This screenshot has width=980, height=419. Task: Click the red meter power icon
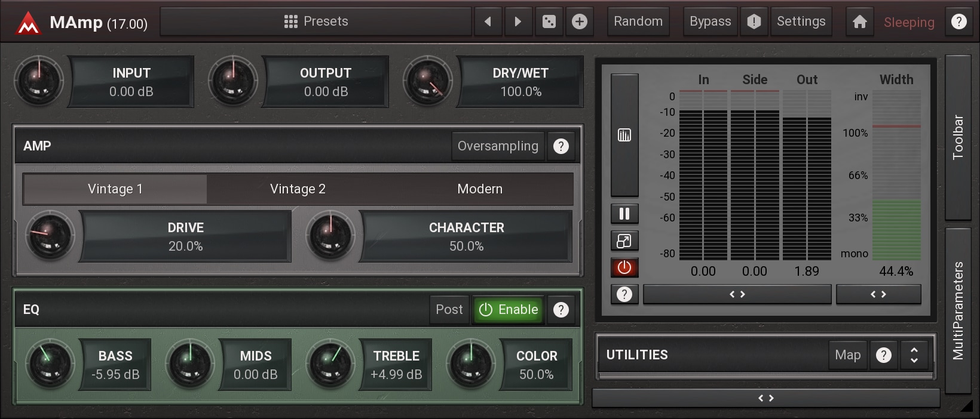[624, 267]
